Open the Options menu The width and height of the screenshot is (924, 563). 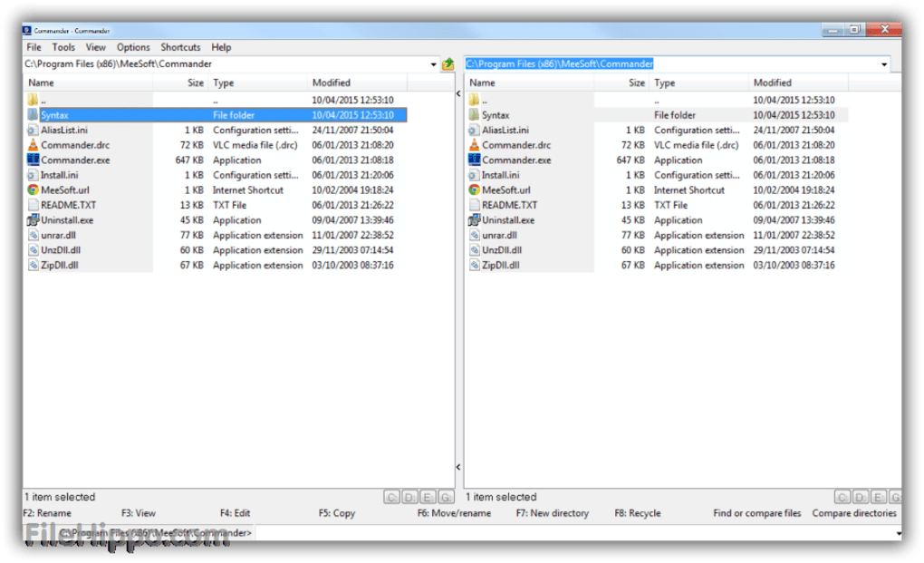[x=133, y=47]
